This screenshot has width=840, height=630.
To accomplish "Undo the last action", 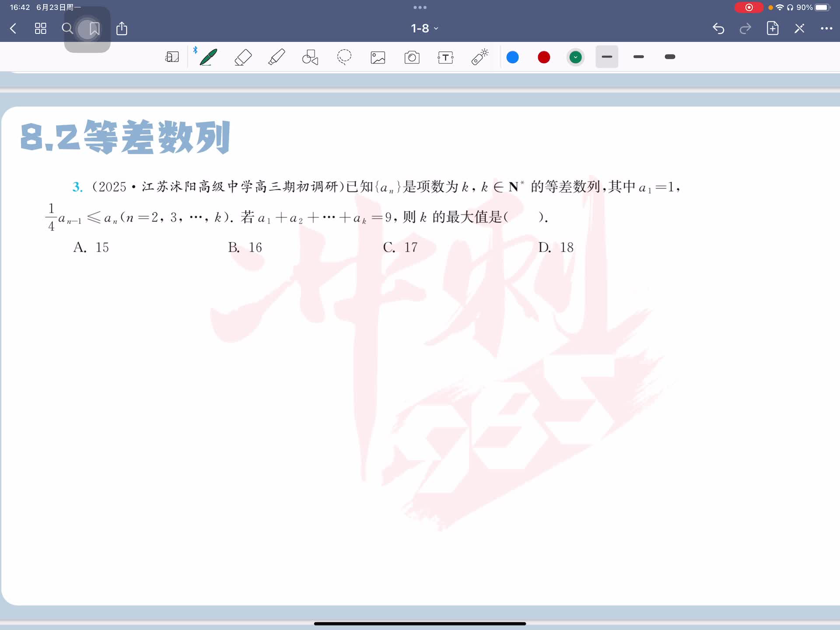I will pos(718,28).
